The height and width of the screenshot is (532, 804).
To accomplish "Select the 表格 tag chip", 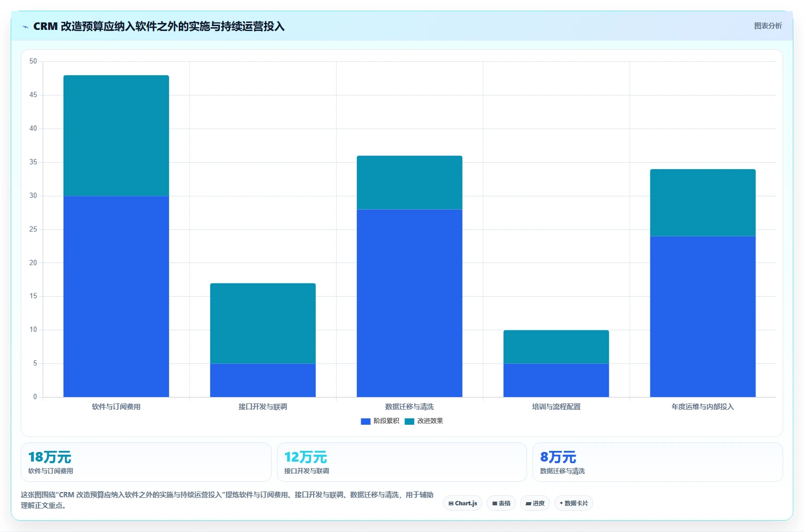I will click(501, 503).
